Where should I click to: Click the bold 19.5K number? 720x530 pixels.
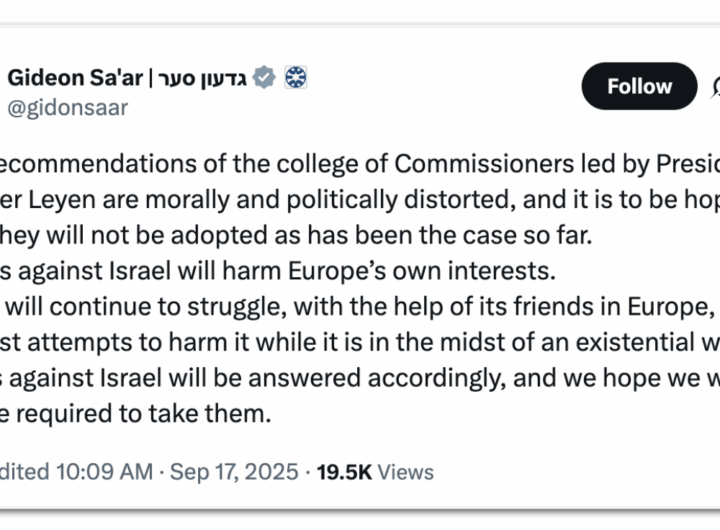[x=346, y=472]
